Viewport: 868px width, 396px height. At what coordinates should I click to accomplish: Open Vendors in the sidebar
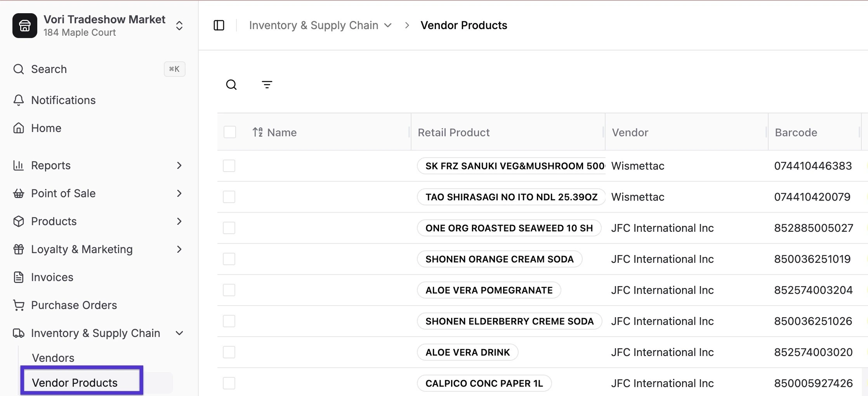click(53, 358)
